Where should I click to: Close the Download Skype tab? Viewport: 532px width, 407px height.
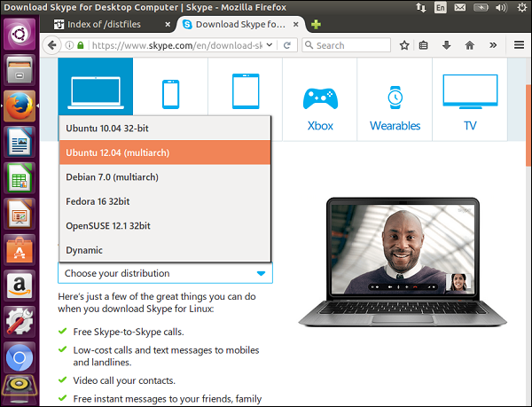[x=296, y=25]
